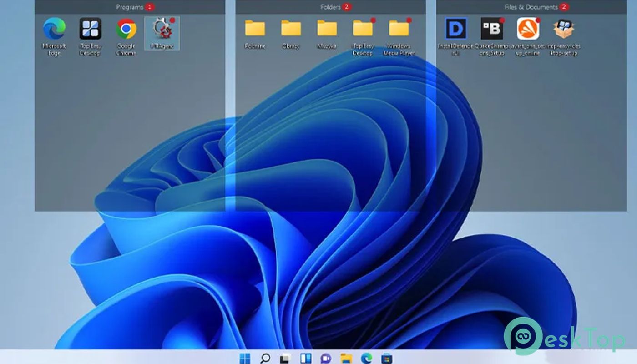637x364 pixels.
Task: Launch the iTop Easy Desktop program shortcut
Action: click(90, 29)
